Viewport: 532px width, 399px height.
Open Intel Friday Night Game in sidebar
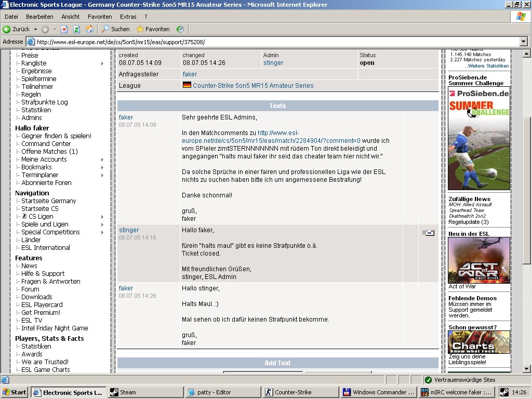coord(55,328)
